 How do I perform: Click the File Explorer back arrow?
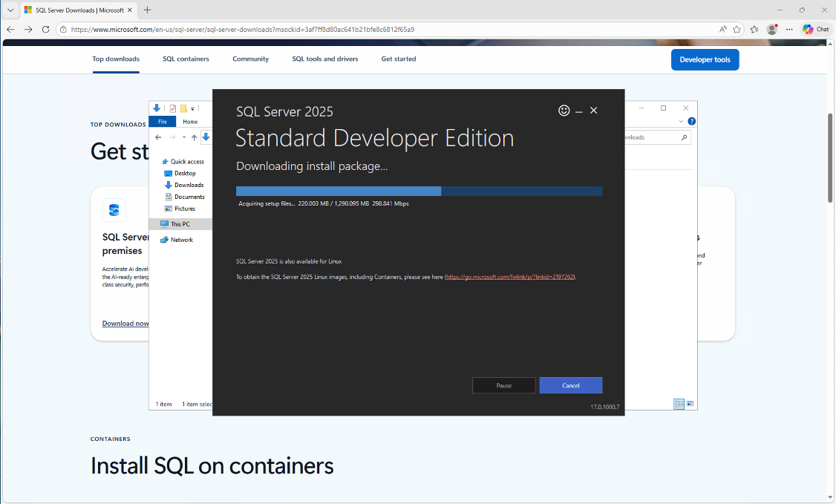coord(158,137)
